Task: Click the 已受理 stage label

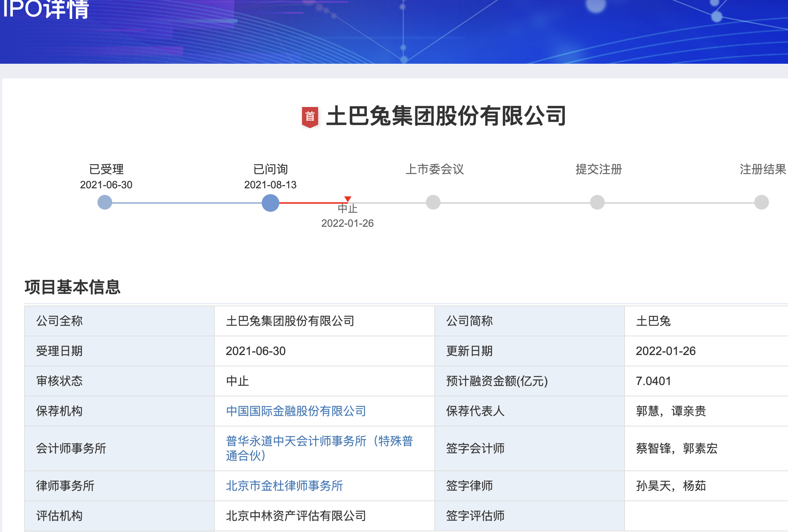Action: pyautogui.click(x=106, y=169)
